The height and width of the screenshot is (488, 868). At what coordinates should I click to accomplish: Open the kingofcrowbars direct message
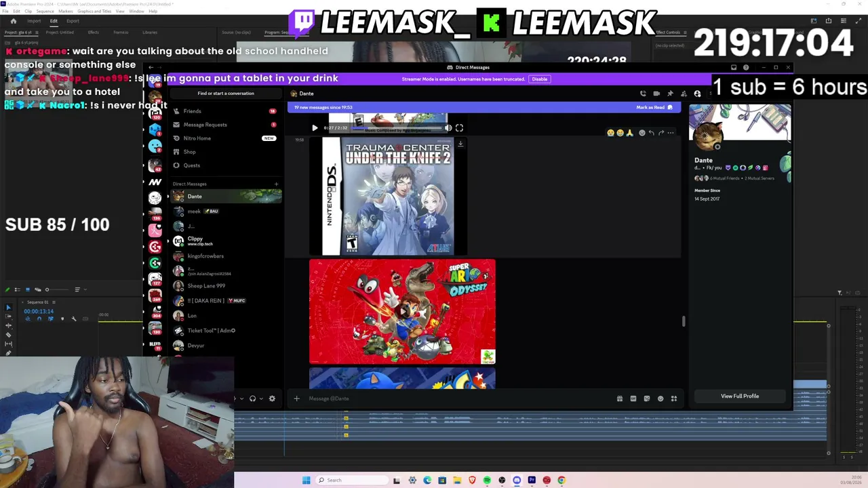pos(226,256)
